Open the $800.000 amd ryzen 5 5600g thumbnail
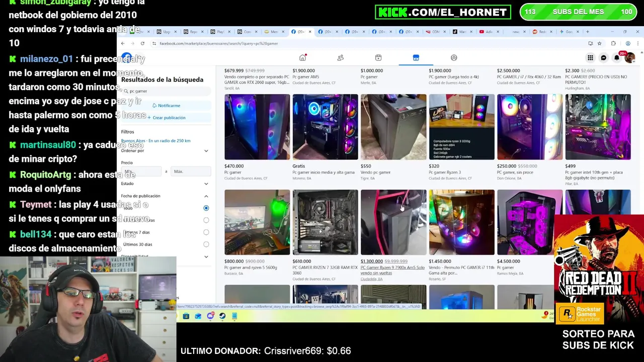Viewport: 644px width, 362px height. [257, 222]
